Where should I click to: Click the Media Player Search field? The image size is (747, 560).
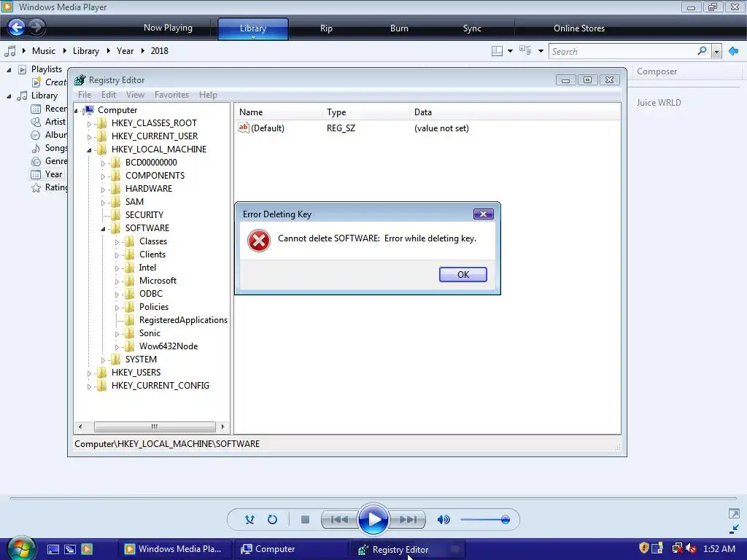pos(622,51)
